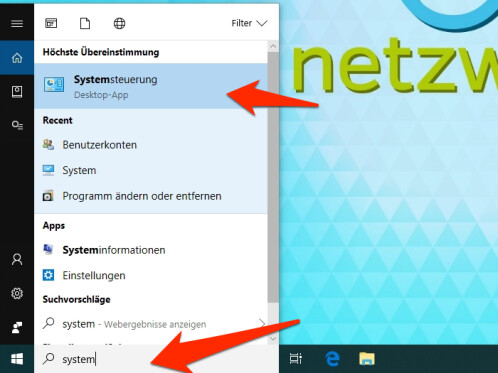Click the System monitor icon
498x373 pixels.
(48, 170)
